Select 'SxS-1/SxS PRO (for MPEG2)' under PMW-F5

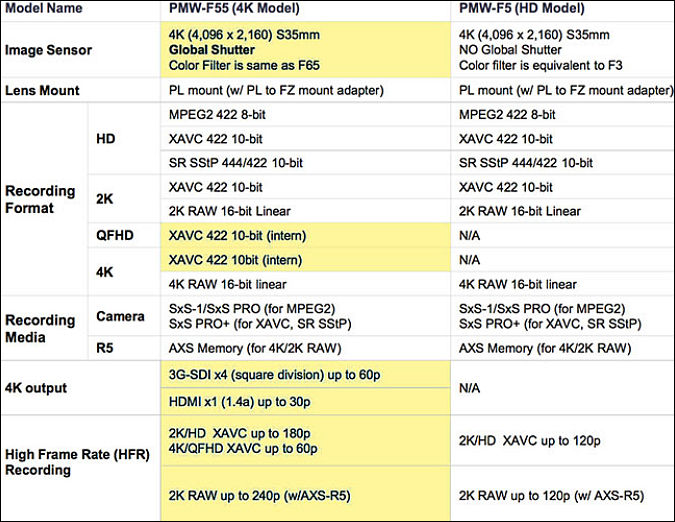(542, 309)
